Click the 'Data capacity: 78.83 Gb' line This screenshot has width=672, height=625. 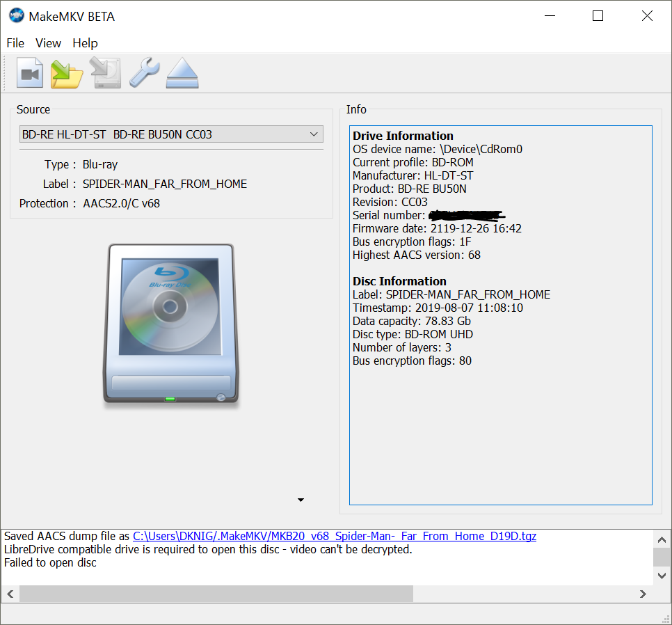coord(412,321)
